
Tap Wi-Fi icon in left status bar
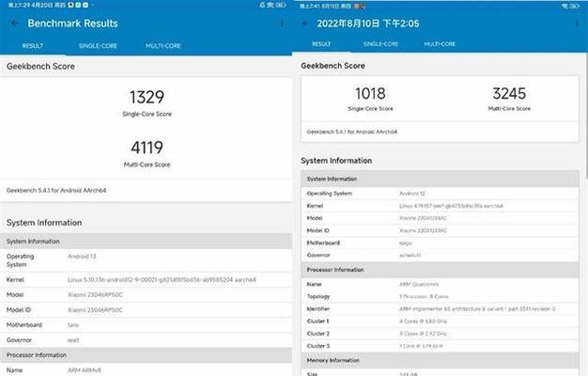pyautogui.click(x=270, y=6)
